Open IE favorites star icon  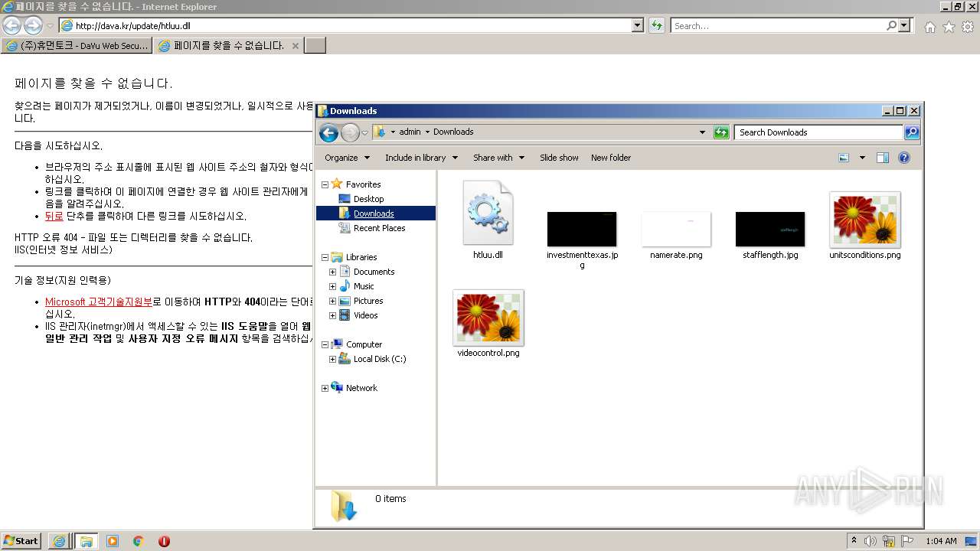pyautogui.click(x=949, y=27)
